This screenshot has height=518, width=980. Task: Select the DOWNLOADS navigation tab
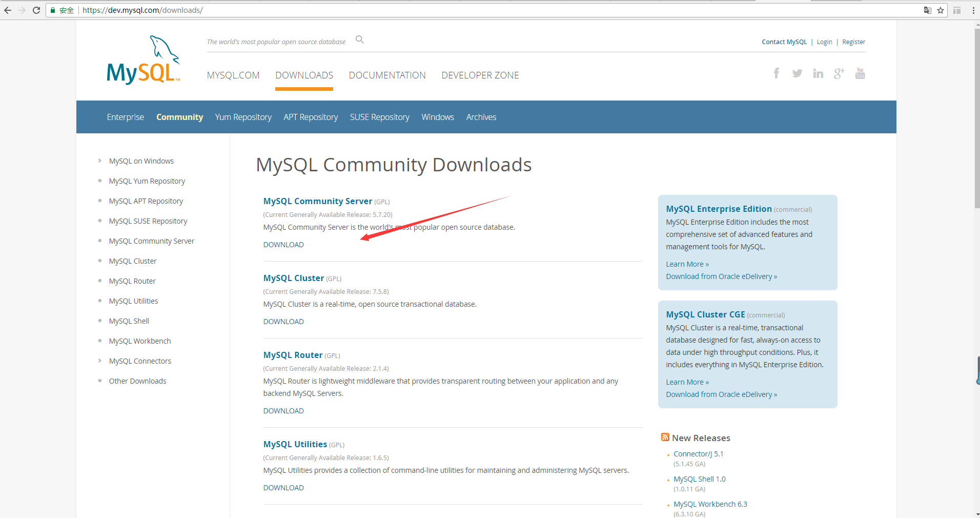point(304,75)
